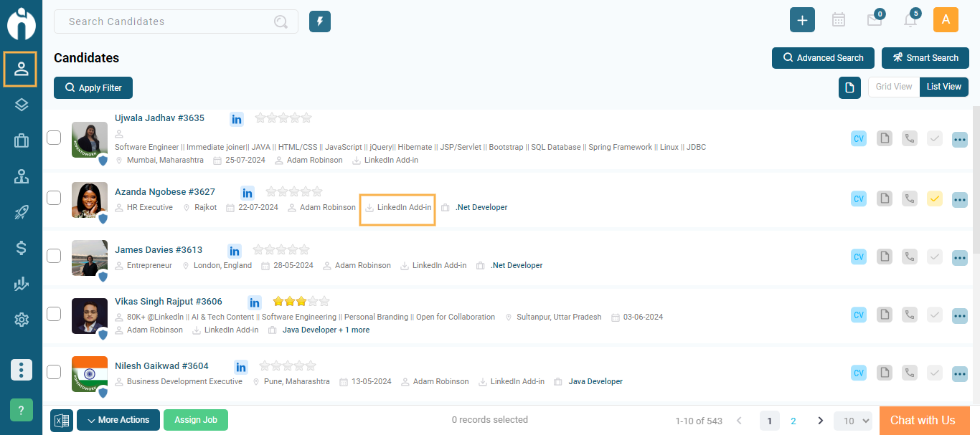Click the lightning quick search icon

[x=320, y=21]
